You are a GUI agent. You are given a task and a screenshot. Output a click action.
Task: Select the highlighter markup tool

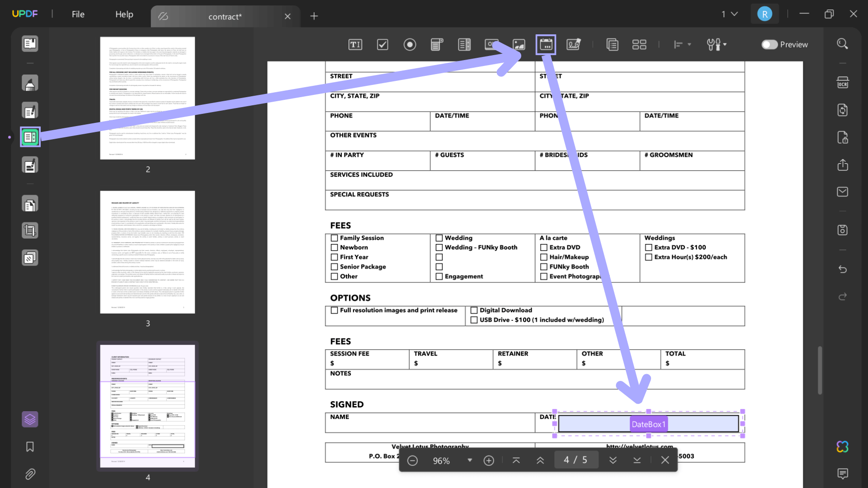[30, 83]
